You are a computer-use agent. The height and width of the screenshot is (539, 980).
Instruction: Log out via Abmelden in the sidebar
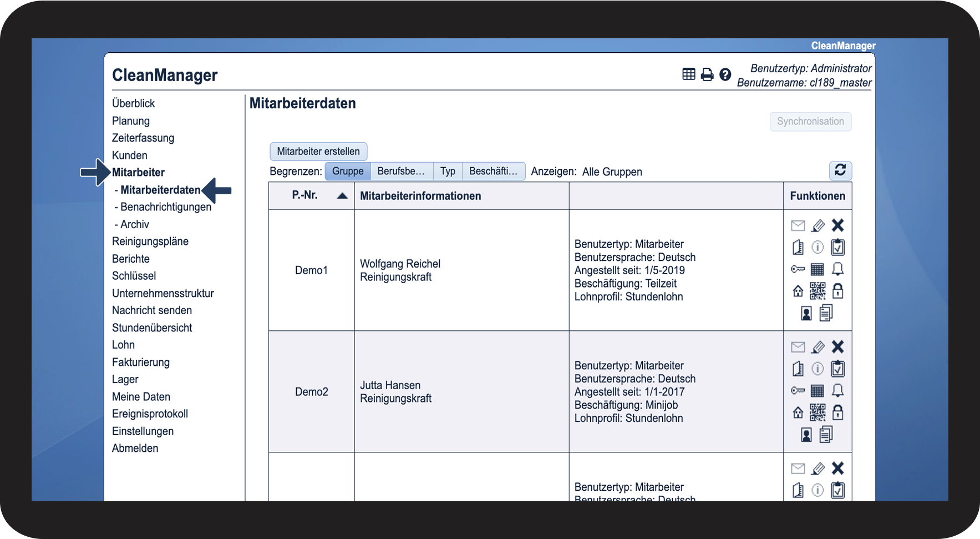135,449
